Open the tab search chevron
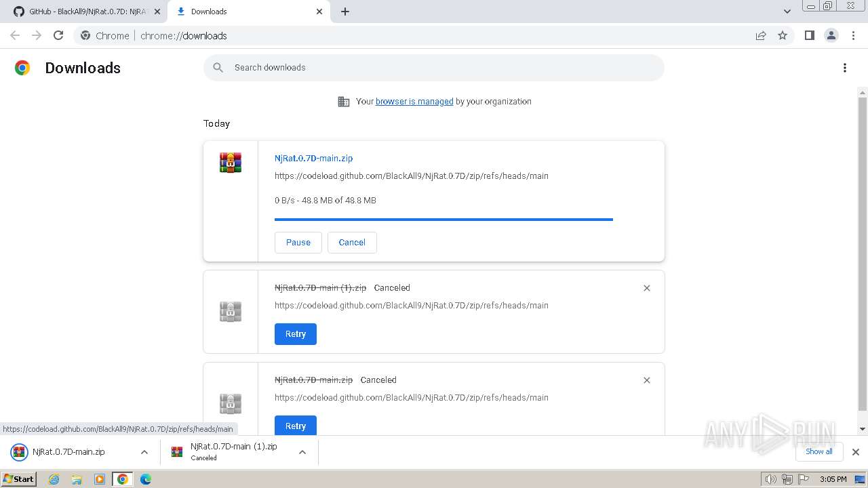Image resolution: width=868 pixels, height=488 pixels. click(x=787, y=12)
